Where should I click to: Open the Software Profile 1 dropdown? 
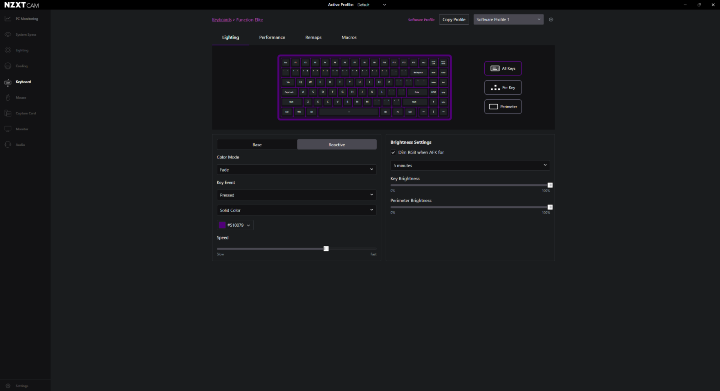[x=508, y=20]
